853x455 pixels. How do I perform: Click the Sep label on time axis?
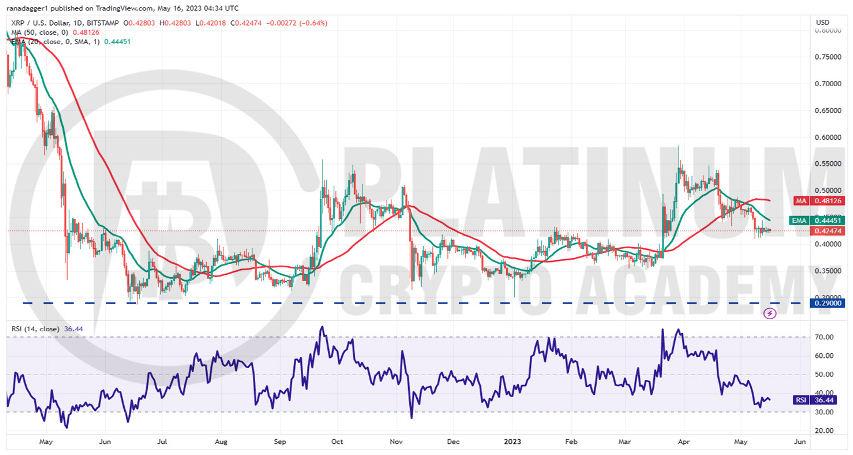tap(279, 441)
